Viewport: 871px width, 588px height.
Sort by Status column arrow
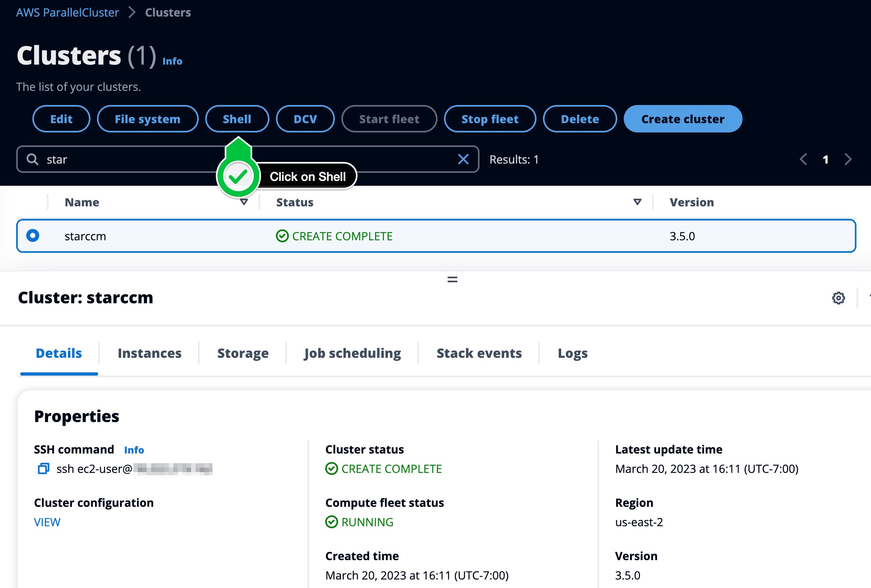(x=637, y=202)
